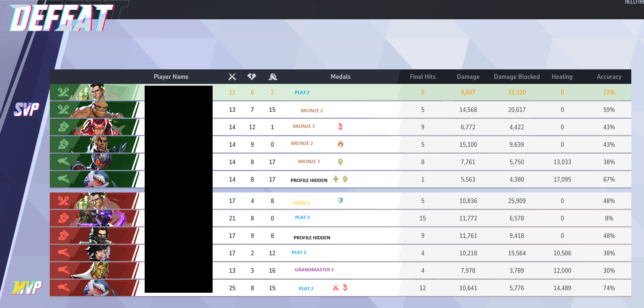Select the PLAT 2 label in the highlighted row
Image resolution: width=644 pixels, height=308 pixels.
pyautogui.click(x=302, y=92)
